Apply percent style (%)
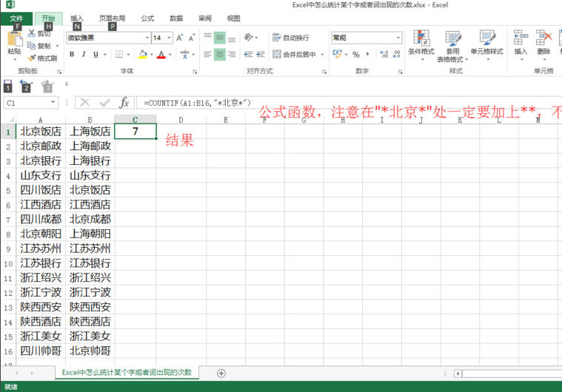 (x=356, y=55)
